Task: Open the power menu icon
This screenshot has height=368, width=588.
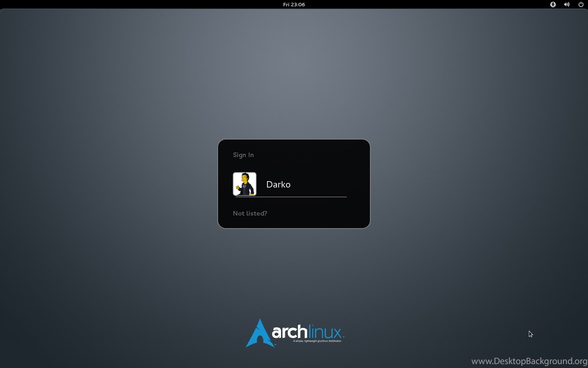Action: point(581,5)
